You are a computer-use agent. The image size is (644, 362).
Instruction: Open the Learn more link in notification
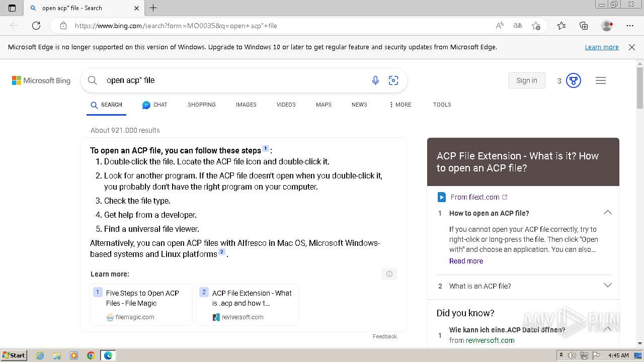tap(602, 47)
